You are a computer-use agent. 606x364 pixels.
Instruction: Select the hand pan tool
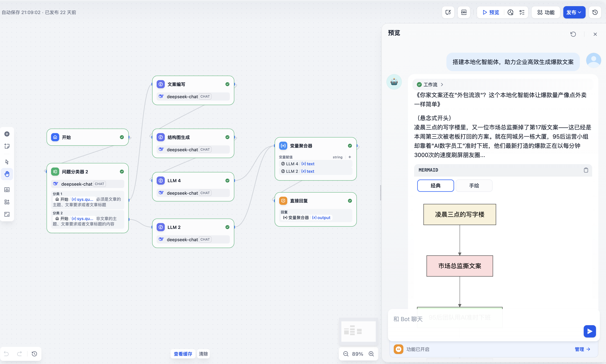7,174
